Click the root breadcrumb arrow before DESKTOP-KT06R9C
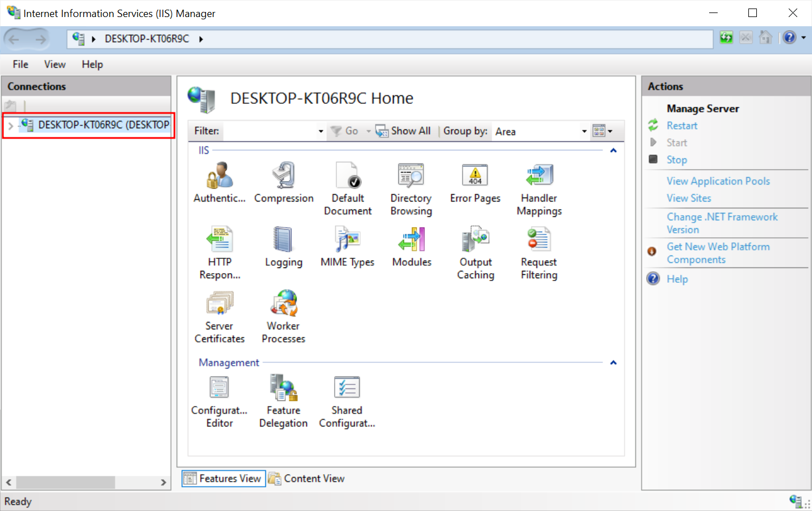Screen dimensions: 812x511 pyautogui.click(x=94, y=39)
